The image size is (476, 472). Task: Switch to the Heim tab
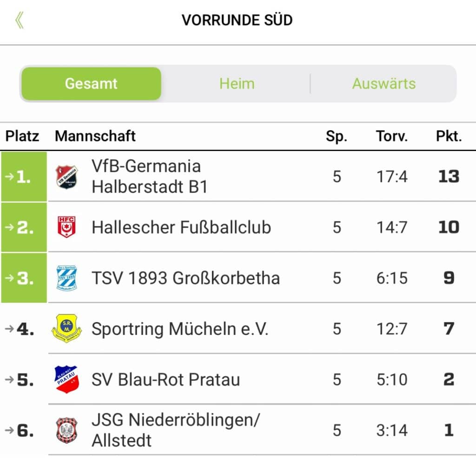click(x=237, y=84)
